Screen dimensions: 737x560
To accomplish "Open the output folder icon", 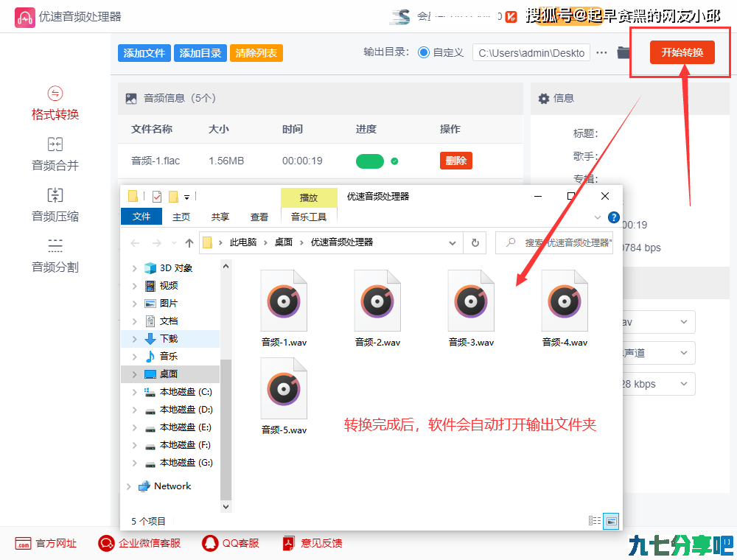I will (x=624, y=52).
